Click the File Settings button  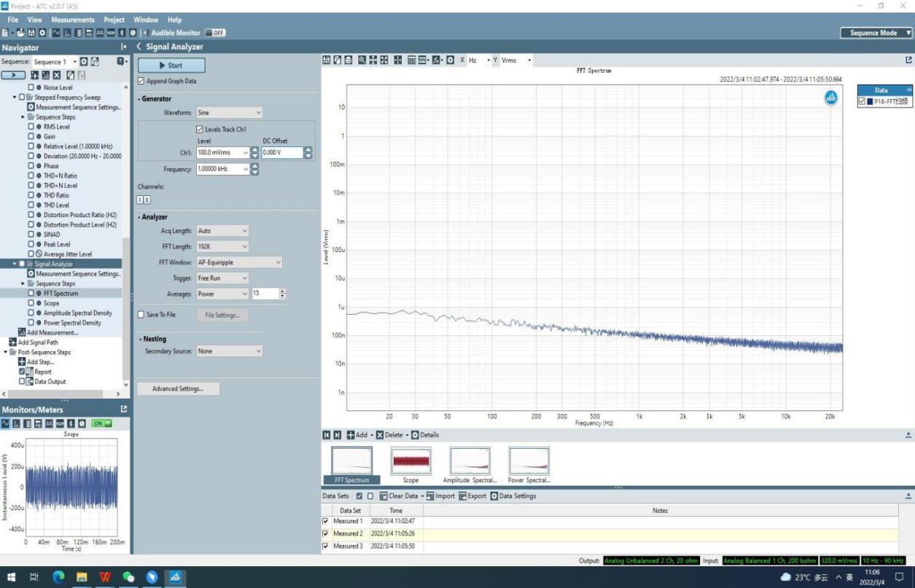(x=222, y=315)
